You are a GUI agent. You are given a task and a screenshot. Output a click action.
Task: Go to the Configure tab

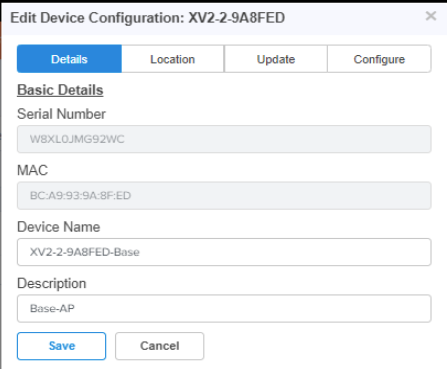379,59
